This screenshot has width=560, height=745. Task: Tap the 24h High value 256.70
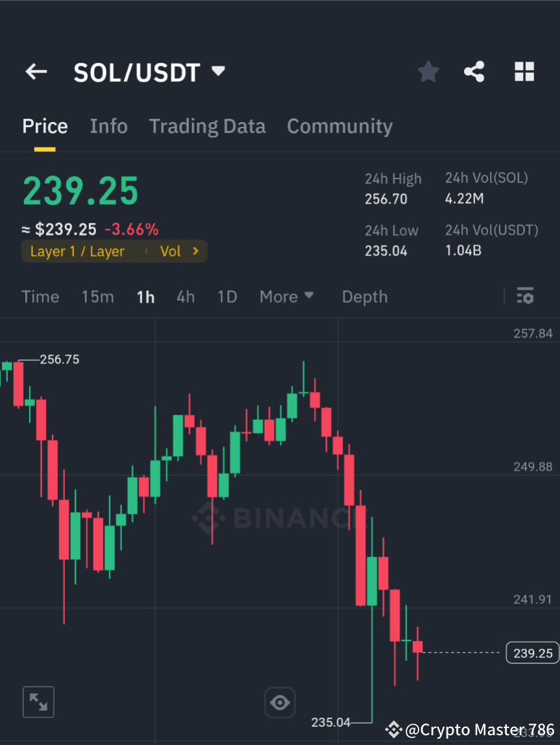pyautogui.click(x=386, y=199)
